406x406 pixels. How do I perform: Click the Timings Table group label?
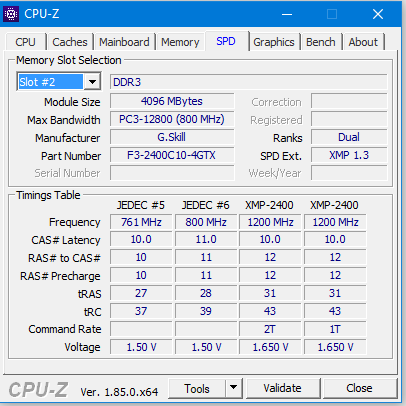point(48,195)
